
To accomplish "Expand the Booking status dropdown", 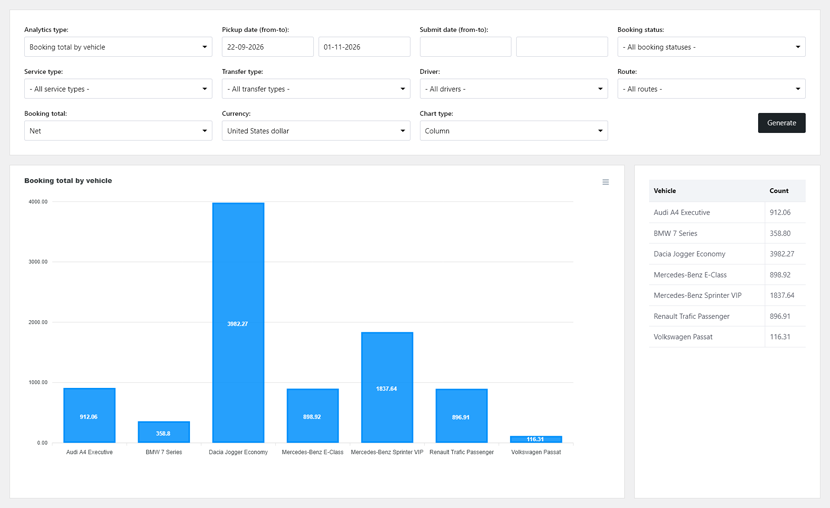I will coord(711,47).
